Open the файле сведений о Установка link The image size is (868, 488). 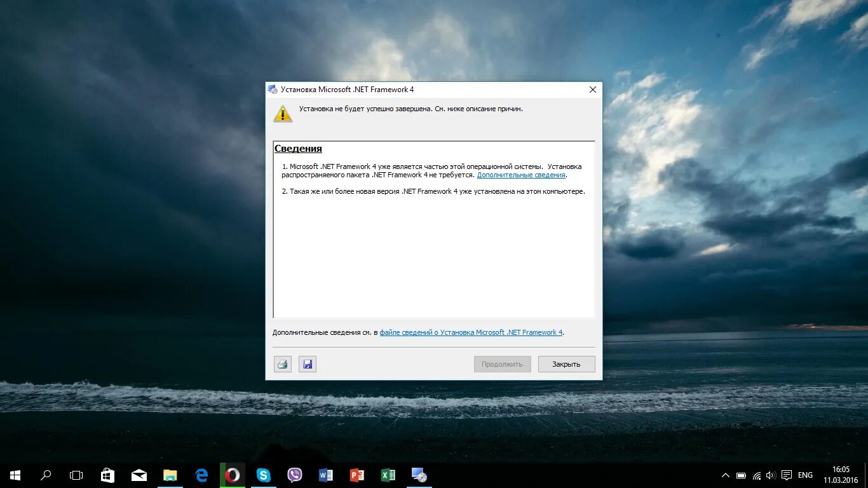[471, 332]
